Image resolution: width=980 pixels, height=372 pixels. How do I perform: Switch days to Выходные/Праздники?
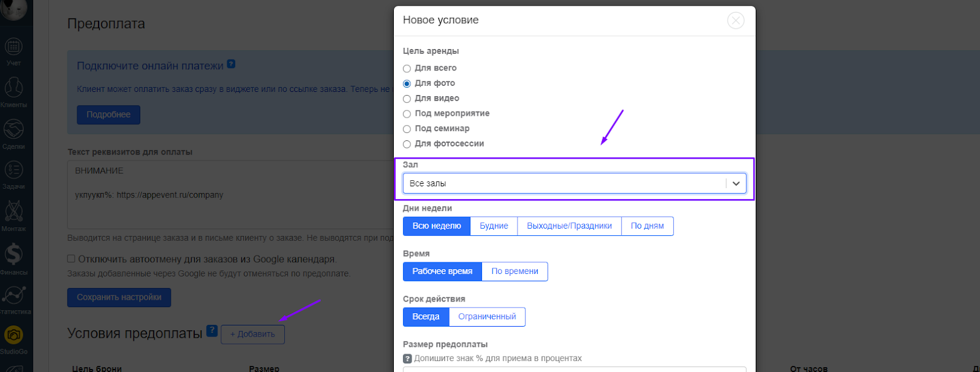(569, 226)
